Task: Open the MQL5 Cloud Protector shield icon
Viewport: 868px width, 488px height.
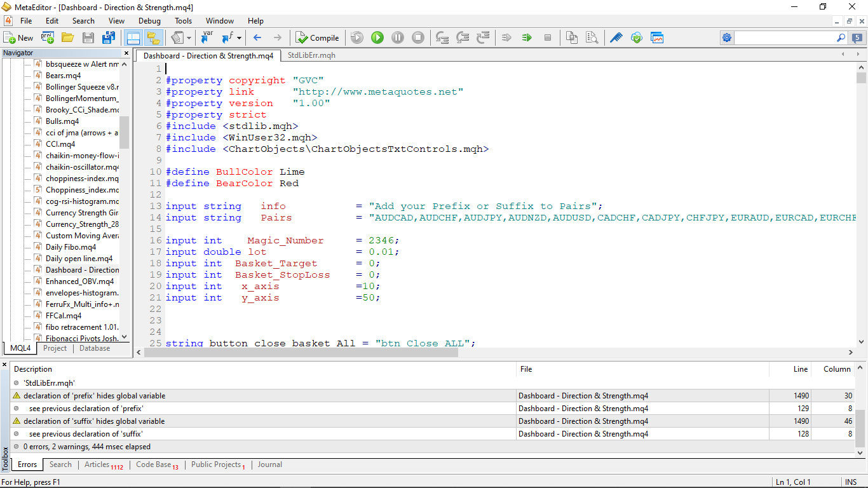Action: (x=636, y=37)
